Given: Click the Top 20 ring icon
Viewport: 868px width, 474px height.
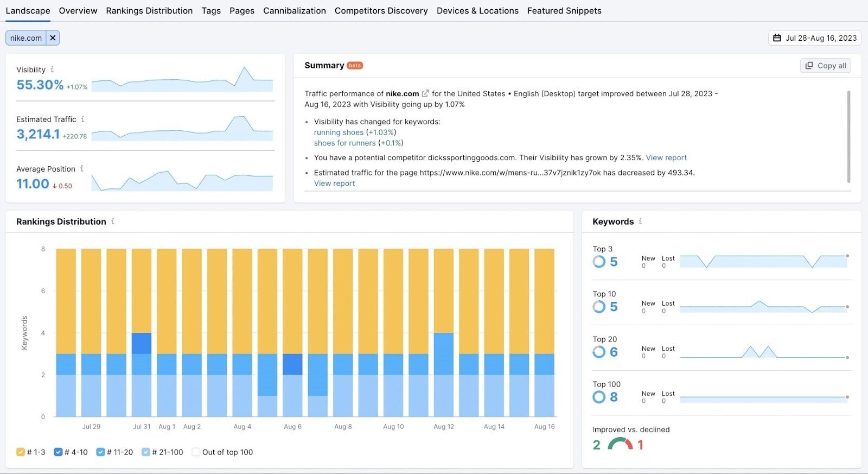Looking at the screenshot, I should pyautogui.click(x=599, y=352).
